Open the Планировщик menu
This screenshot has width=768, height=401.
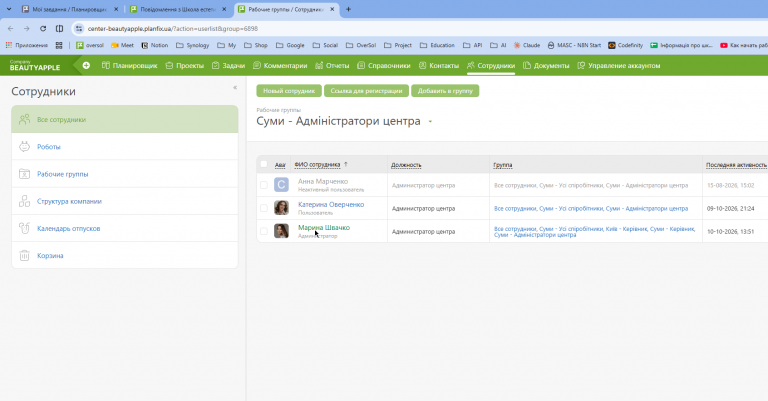[129, 66]
